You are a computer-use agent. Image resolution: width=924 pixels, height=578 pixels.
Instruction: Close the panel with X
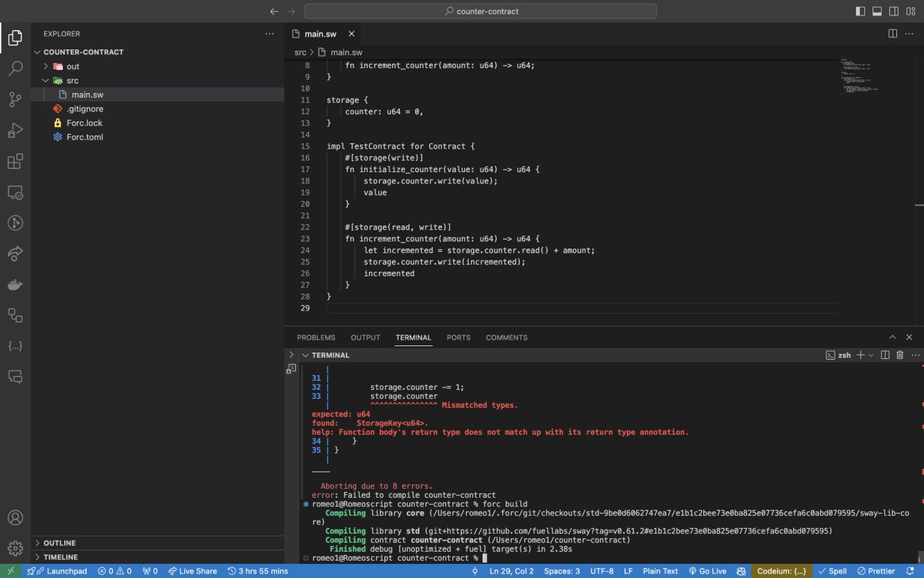(x=910, y=338)
